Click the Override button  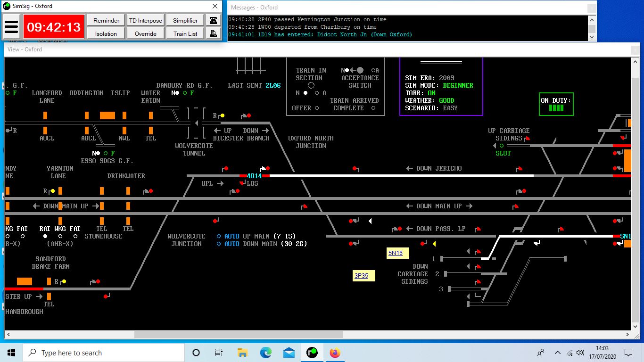146,33
